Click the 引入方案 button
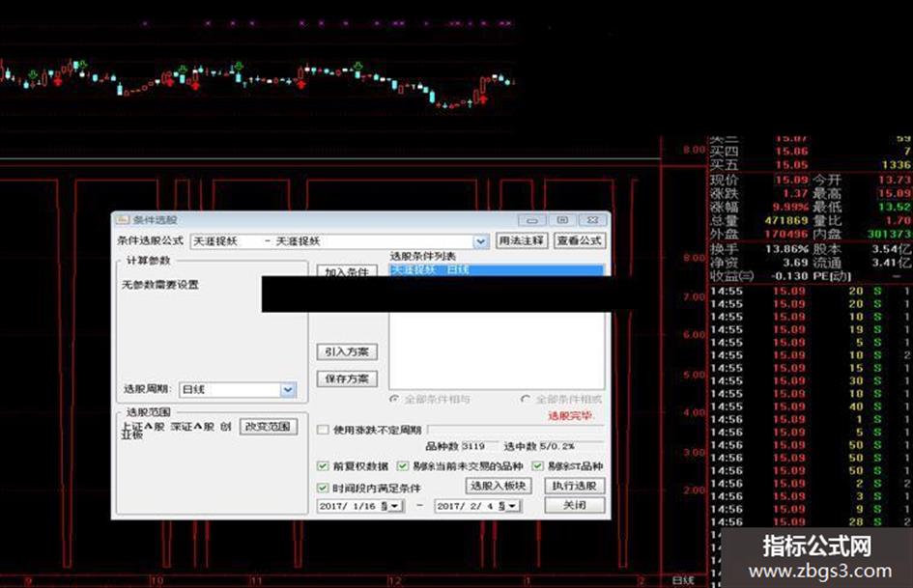Screen dimensions: 913x588 tap(347, 351)
